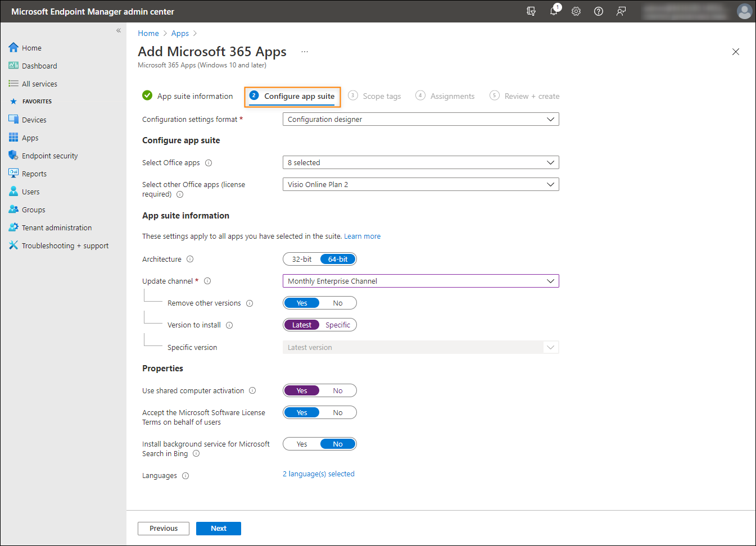Open portal settings gear icon
Screen dimensions: 756x546
576,11
